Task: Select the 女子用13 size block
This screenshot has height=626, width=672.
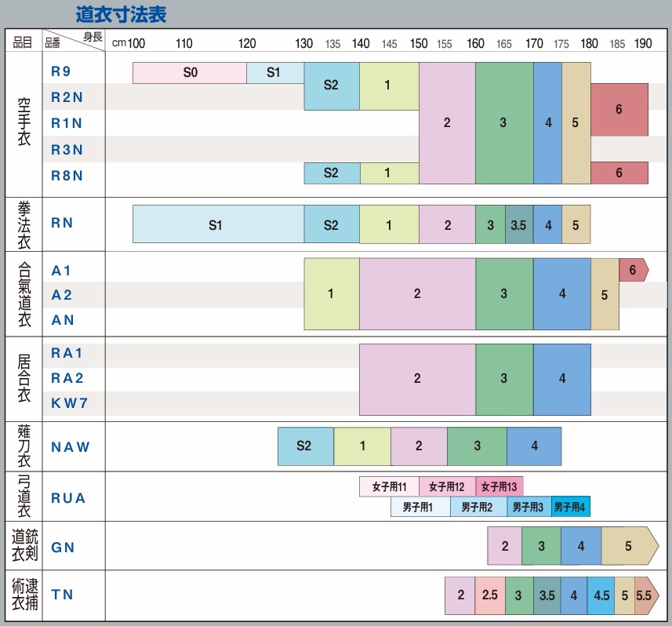Action: pyautogui.click(x=499, y=487)
